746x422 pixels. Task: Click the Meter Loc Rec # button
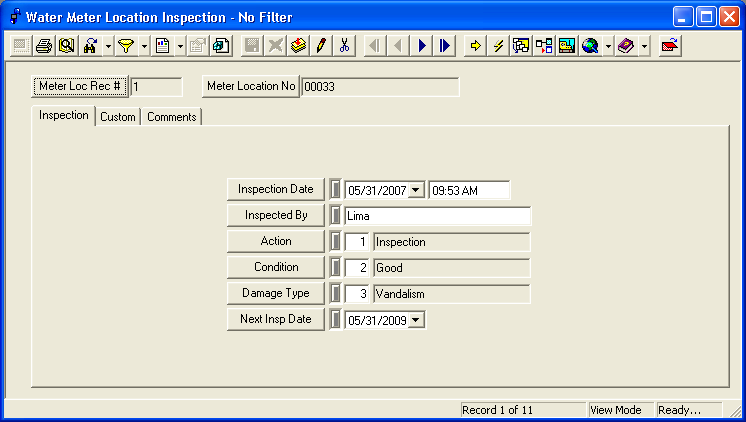point(79,86)
